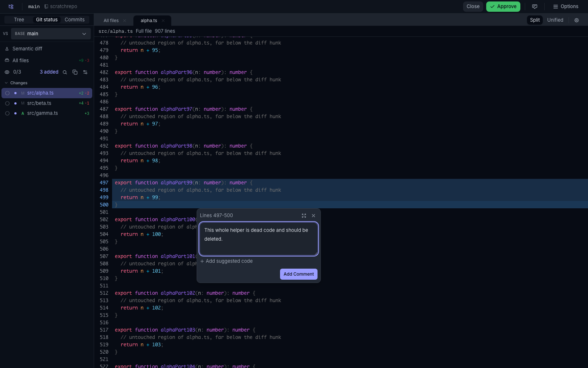Switch to the Tree tab
588x368 pixels.
(19, 20)
